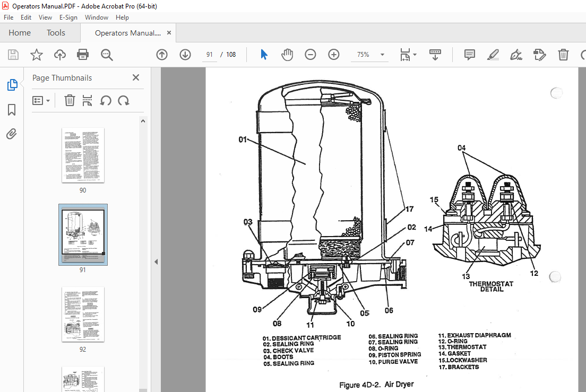Zoom out with minus button

[310, 55]
